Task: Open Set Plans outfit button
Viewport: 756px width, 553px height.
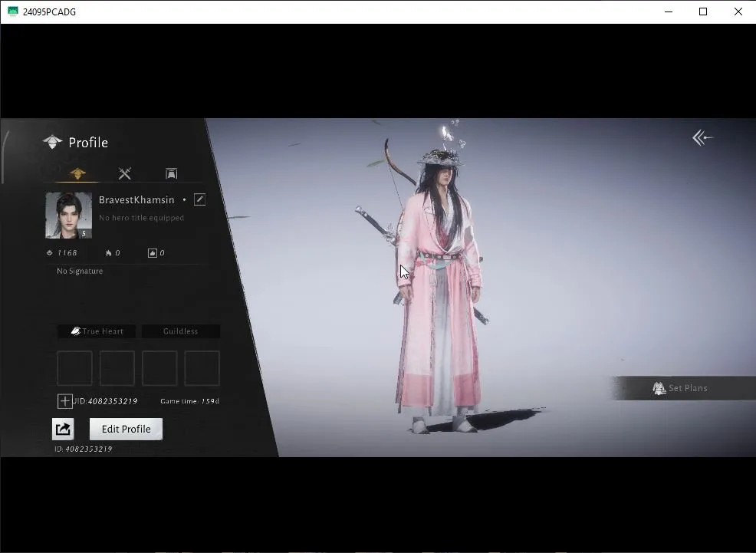Action: 680,388
